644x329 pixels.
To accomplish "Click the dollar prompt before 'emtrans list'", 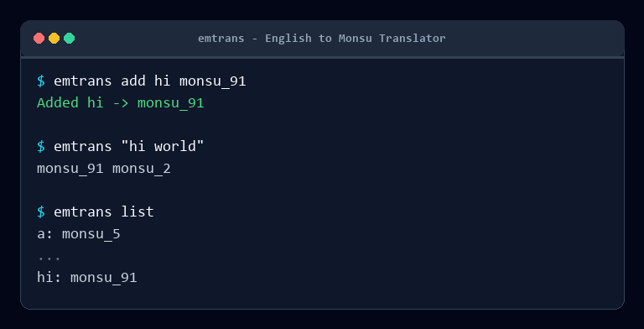I will tap(41, 211).
